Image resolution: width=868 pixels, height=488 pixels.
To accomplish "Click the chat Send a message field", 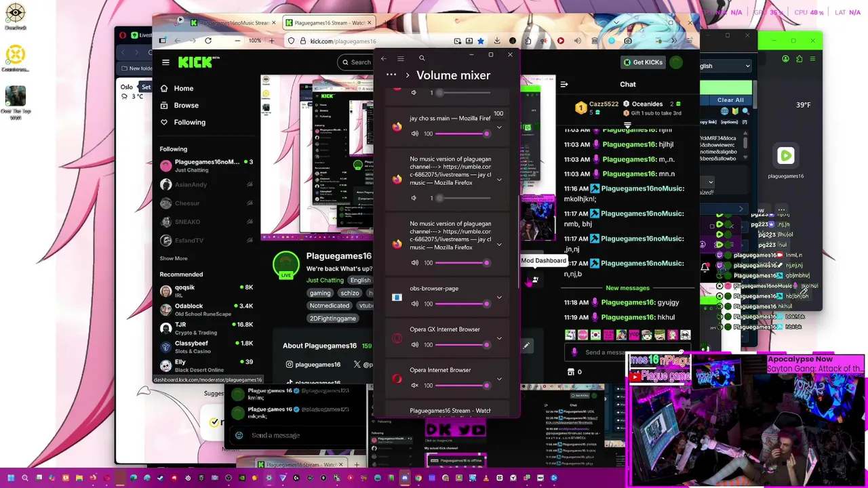I will pos(627,352).
